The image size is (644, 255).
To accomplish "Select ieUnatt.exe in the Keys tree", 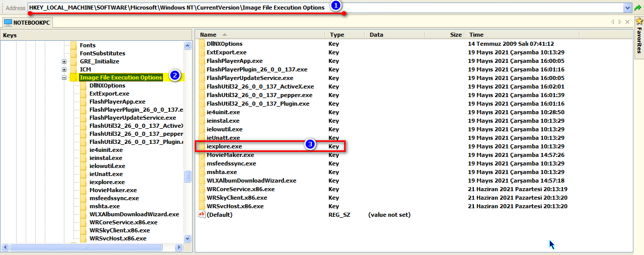I will click(106, 174).
